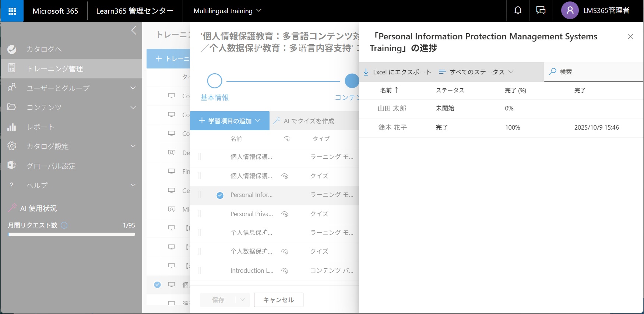Close the 進捗 panel
Screen dimensions: 644x314
630,37
